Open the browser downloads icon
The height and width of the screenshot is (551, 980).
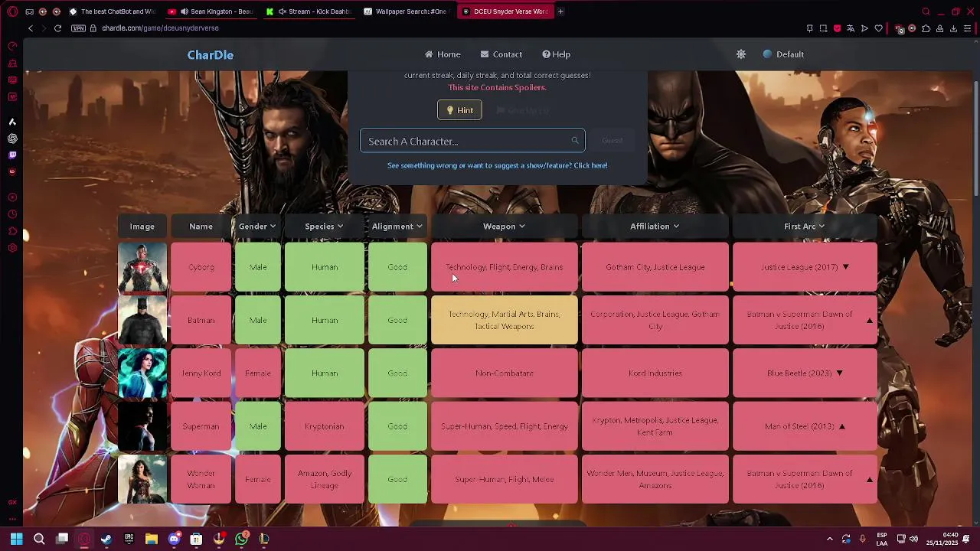click(953, 28)
